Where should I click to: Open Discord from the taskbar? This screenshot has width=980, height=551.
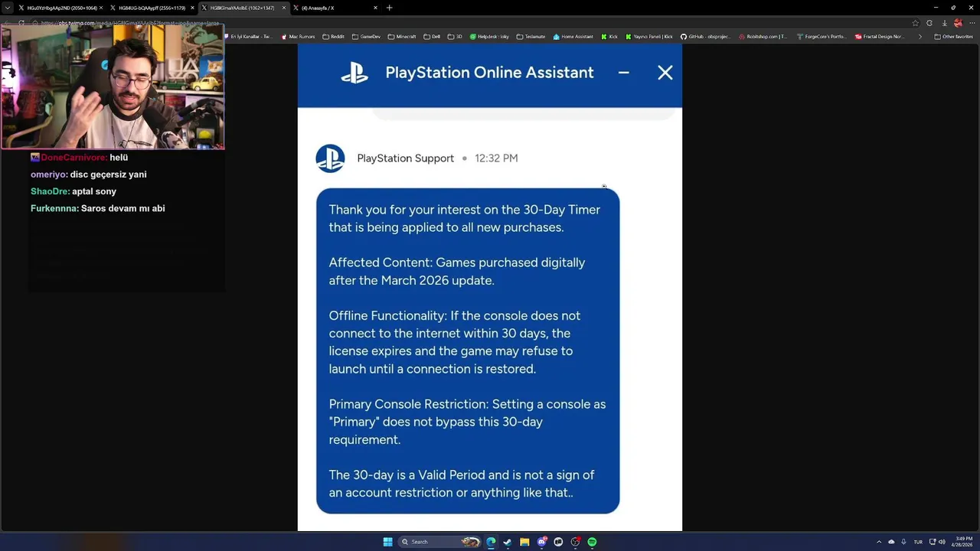542,542
